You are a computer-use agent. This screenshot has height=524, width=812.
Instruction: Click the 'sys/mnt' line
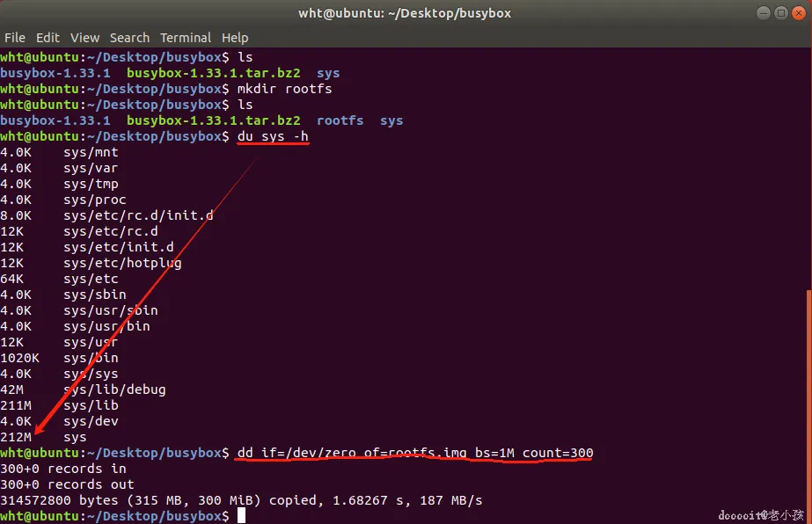[x=59, y=152]
